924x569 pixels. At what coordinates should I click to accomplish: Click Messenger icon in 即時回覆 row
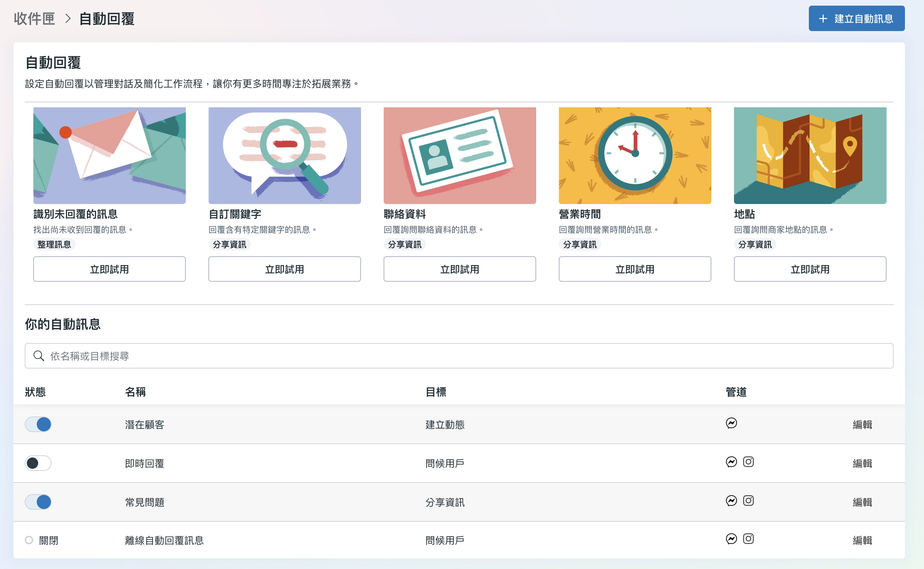click(731, 462)
